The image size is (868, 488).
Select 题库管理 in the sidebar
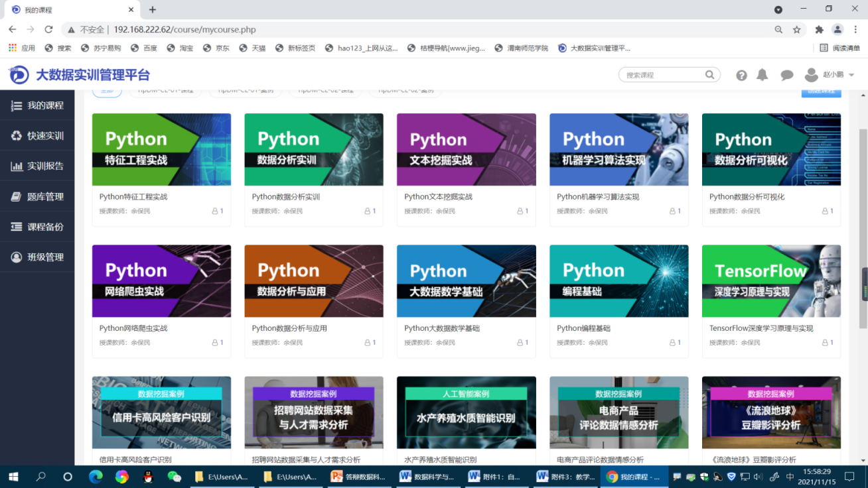pos(38,197)
